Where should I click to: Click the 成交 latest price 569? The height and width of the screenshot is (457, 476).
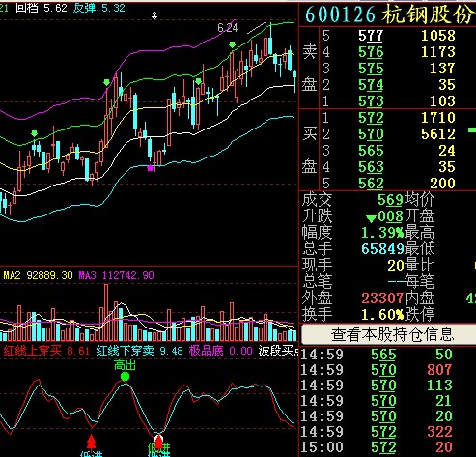point(390,200)
